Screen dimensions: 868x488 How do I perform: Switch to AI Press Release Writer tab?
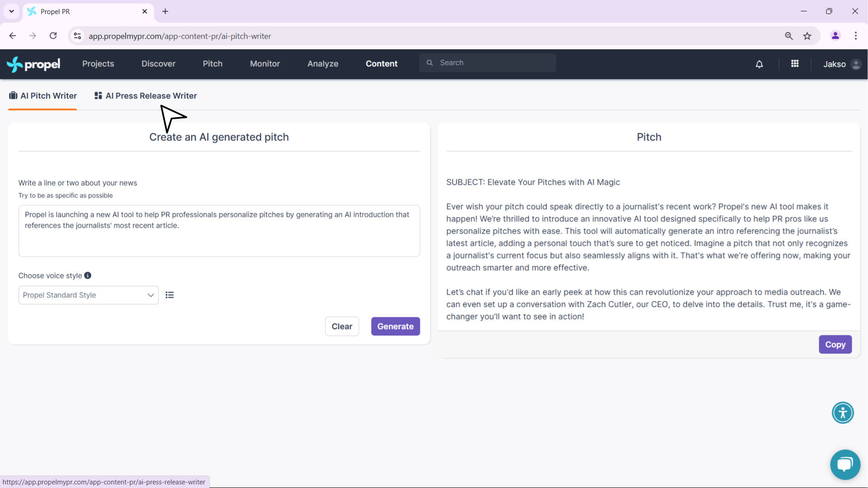[146, 96]
